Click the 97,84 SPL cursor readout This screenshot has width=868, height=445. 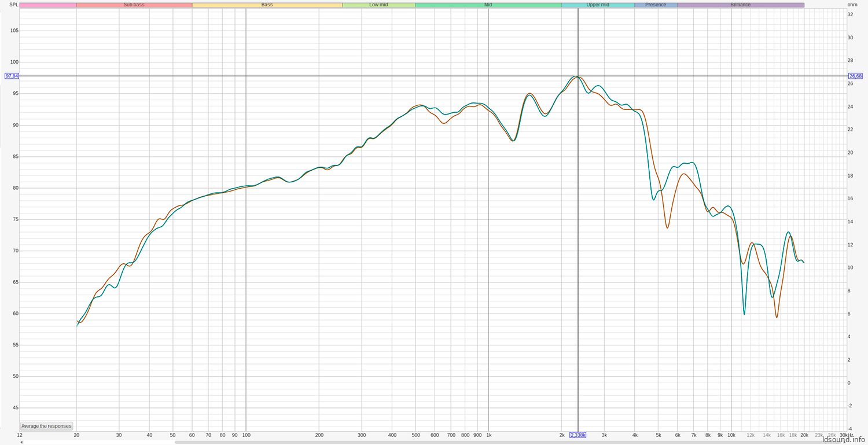click(x=12, y=76)
